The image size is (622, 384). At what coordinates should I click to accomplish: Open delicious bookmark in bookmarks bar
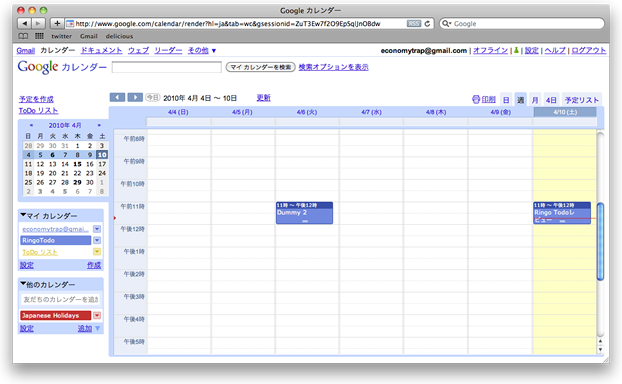[x=119, y=36]
